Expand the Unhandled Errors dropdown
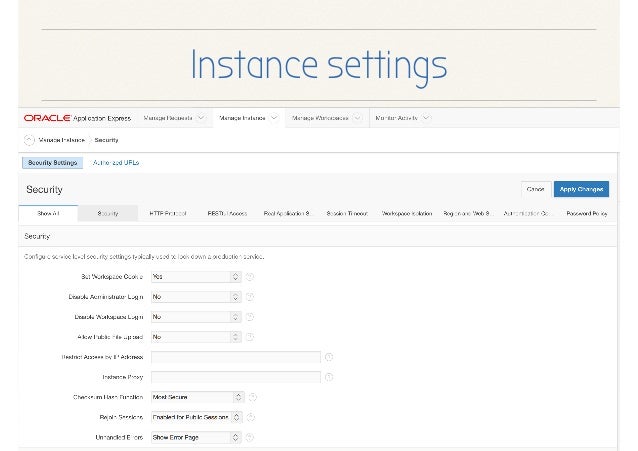 [x=195, y=437]
